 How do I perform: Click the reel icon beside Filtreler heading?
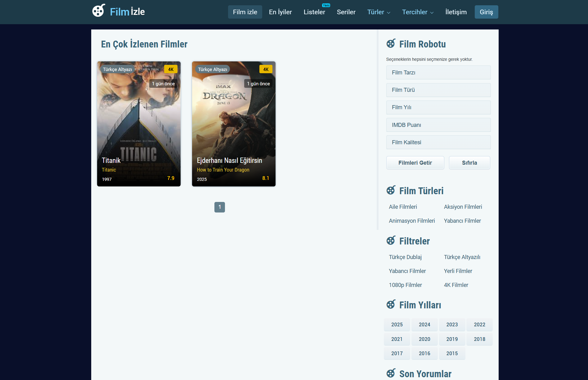coord(391,241)
